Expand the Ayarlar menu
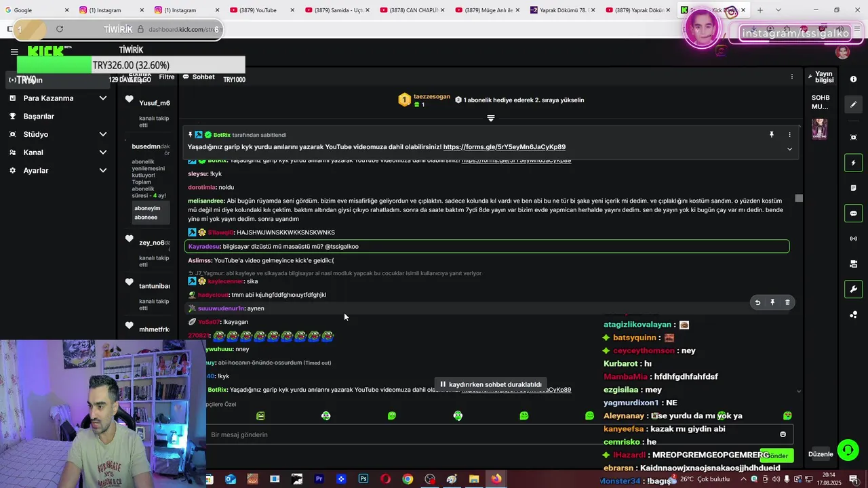The image size is (868, 488). click(x=103, y=171)
